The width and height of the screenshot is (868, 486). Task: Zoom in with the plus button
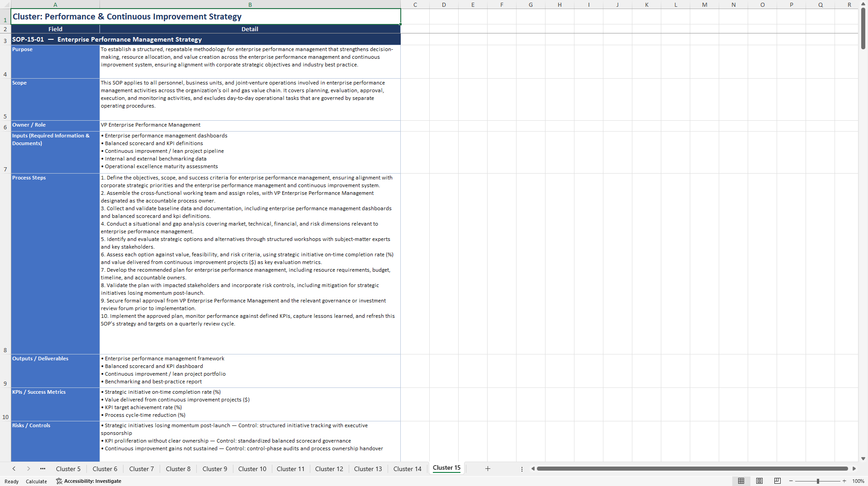tap(844, 481)
